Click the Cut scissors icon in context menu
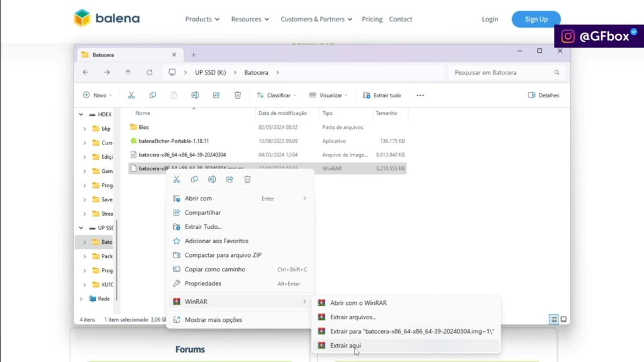This screenshot has width=644, height=362. click(177, 179)
